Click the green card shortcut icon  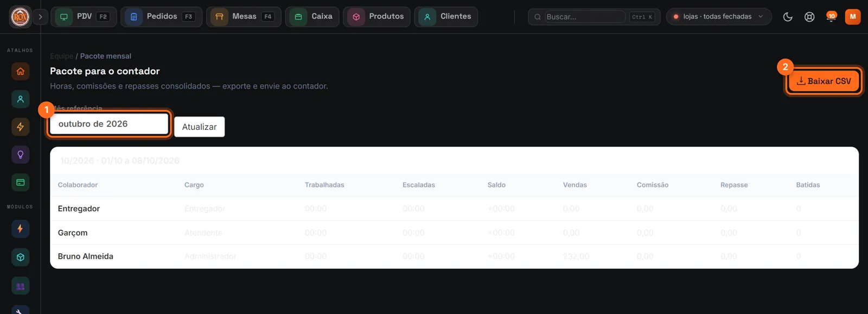tap(21, 183)
